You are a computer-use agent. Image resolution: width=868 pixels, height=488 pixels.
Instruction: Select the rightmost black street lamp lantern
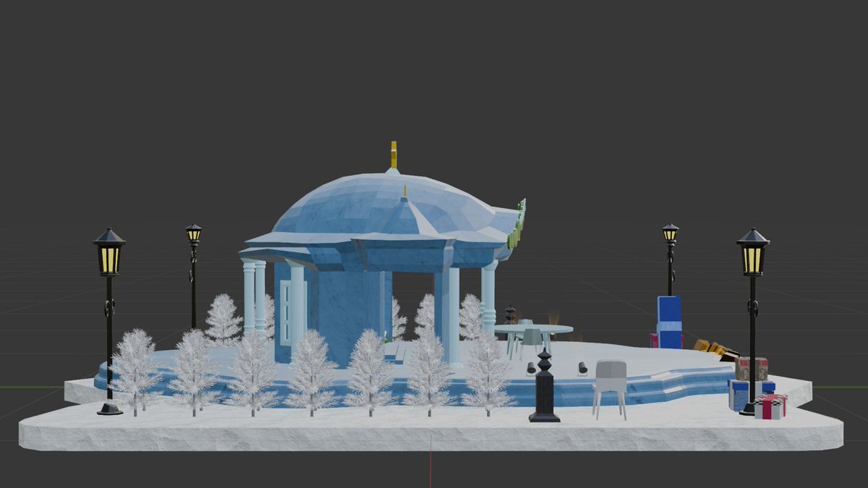[x=752, y=252]
